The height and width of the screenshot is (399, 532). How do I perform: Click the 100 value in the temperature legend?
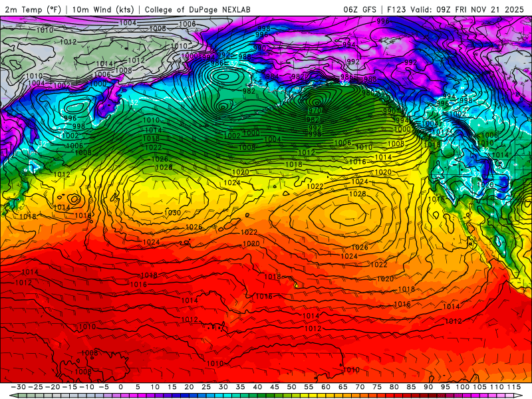462,387
